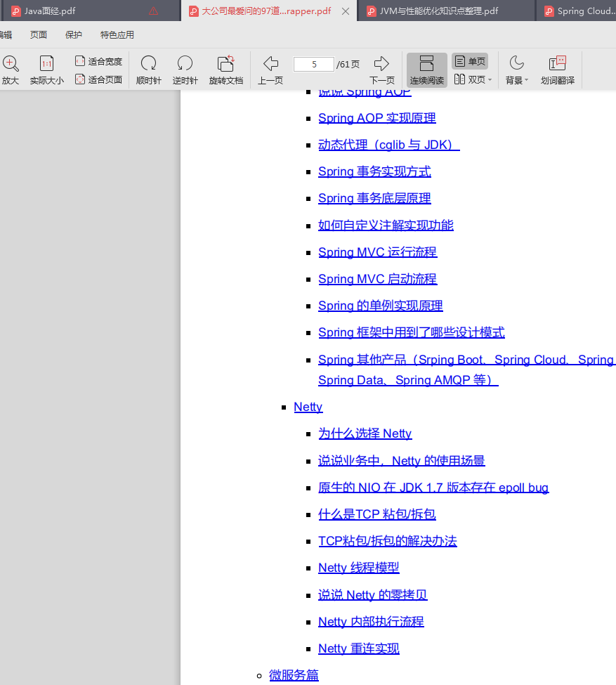Open link 动态代理（cglib 与 JDK）
Image resolution: width=616 pixels, height=685 pixels.
point(389,145)
